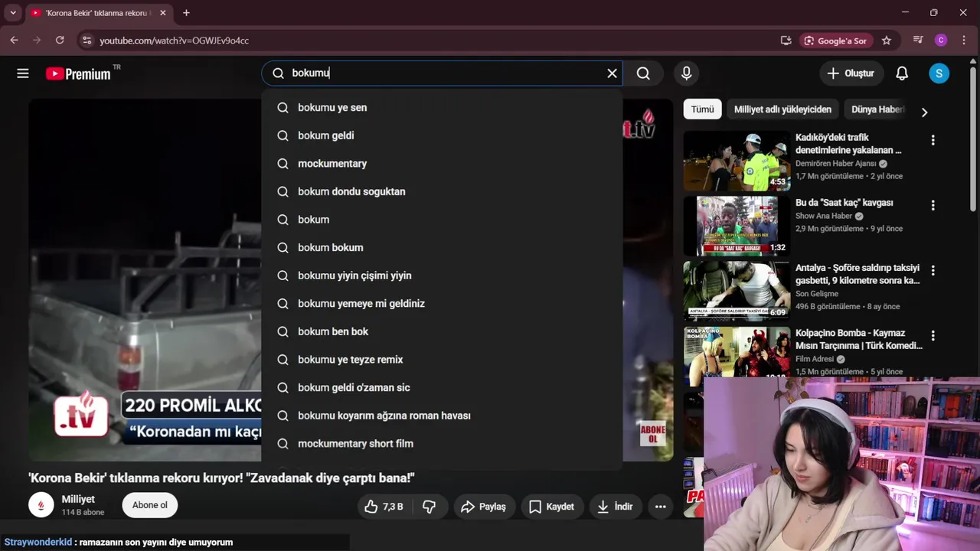Screen dimensions: 980x551
Task: Choose suggestion 'bokum ben bok'
Action: point(442,331)
